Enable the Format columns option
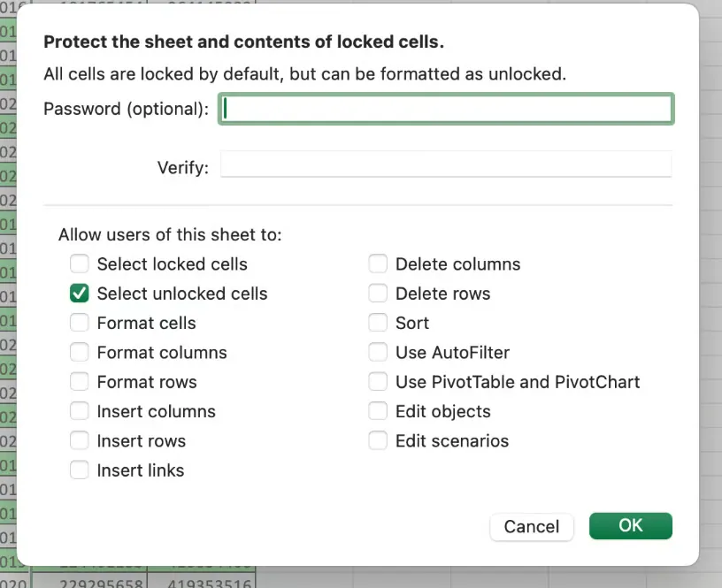Viewport: 722px width, 588px height. pos(79,352)
